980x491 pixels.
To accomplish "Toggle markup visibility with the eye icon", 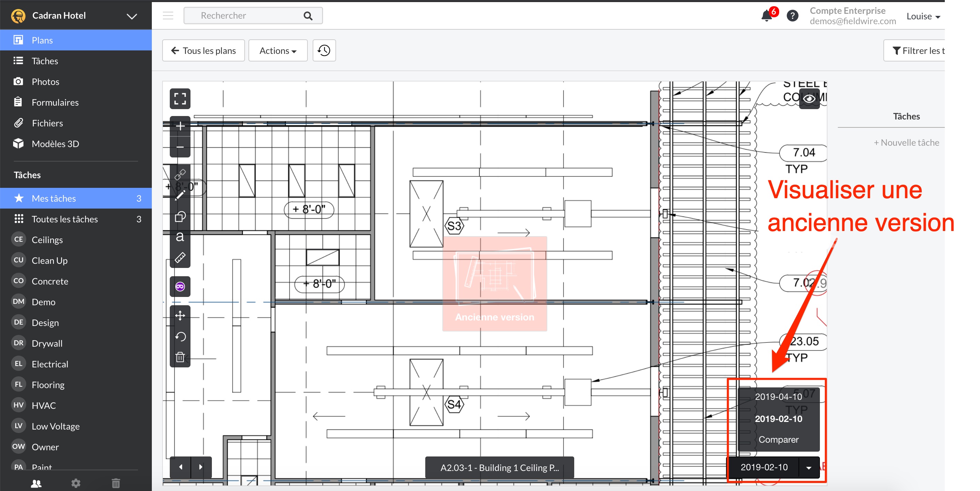I will tap(809, 99).
